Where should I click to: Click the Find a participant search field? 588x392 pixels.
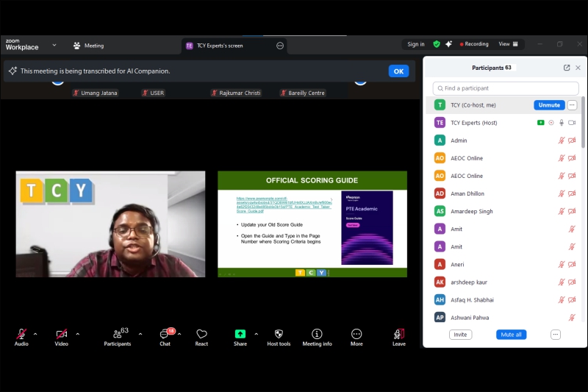[x=501, y=88]
